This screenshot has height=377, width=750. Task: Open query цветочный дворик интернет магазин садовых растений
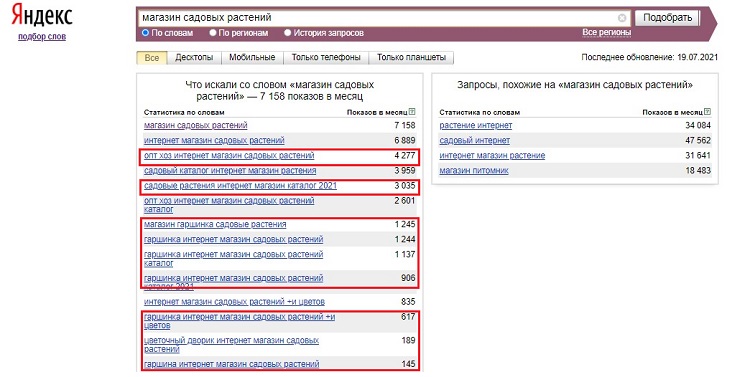(232, 345)
